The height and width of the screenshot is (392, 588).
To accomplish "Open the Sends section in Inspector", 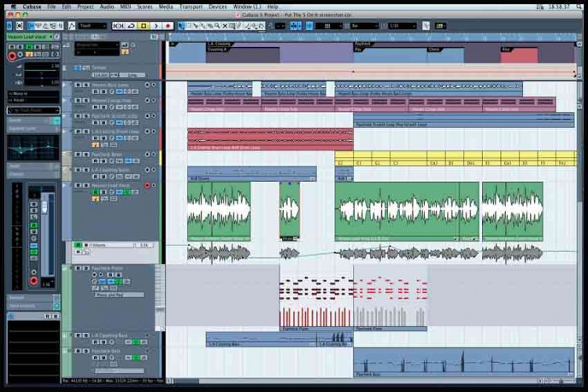I will coord(34,165).
